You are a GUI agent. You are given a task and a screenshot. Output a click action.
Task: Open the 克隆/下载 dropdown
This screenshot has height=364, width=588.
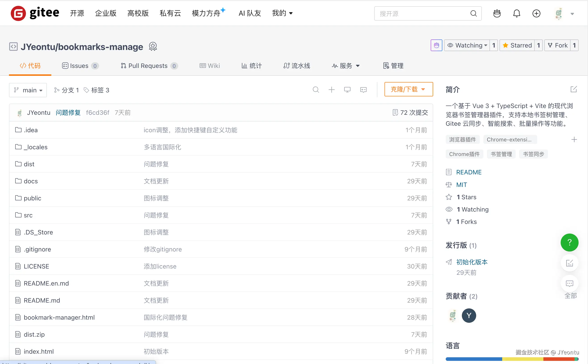(409, 89)
